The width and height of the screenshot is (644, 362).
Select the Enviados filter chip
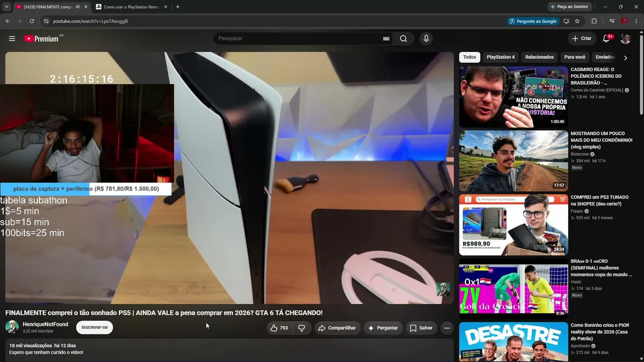[x=605, y=57]
